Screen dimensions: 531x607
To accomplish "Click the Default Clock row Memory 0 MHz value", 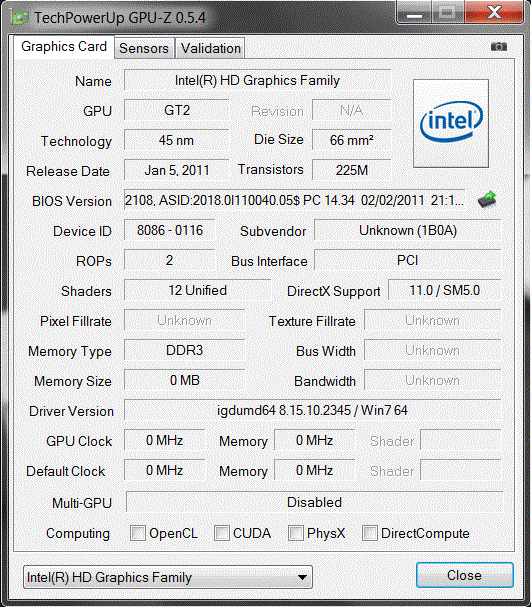I will pyautogui.click(x=315, y=470).
